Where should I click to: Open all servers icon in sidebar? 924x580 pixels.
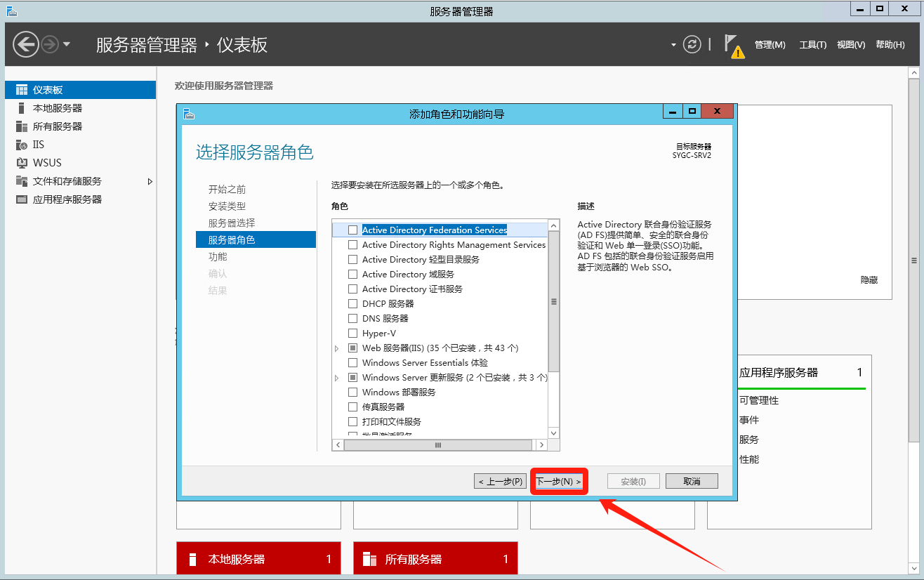(22, 126)
